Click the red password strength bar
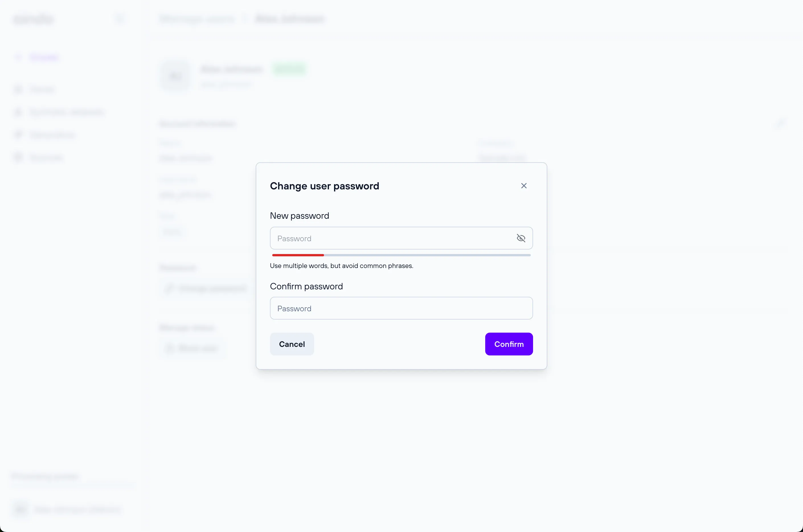This screenshot has width=803, height=532. (x=298, y=255)
